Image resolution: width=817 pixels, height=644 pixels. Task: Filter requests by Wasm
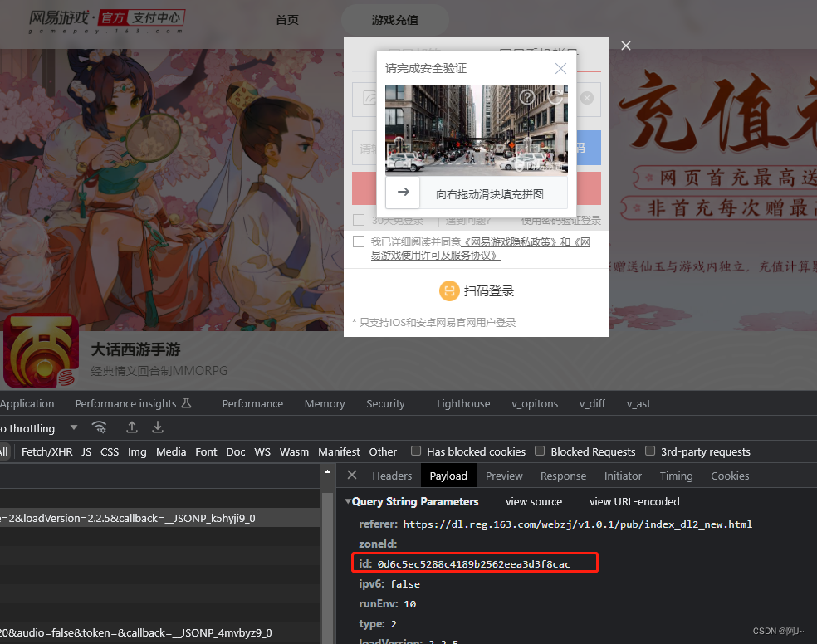click(x=294, y=452)
